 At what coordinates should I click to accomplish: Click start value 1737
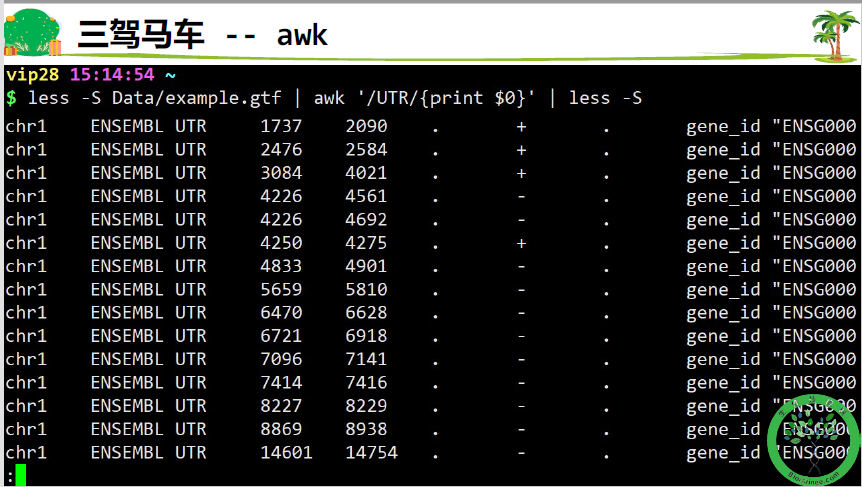281,126
